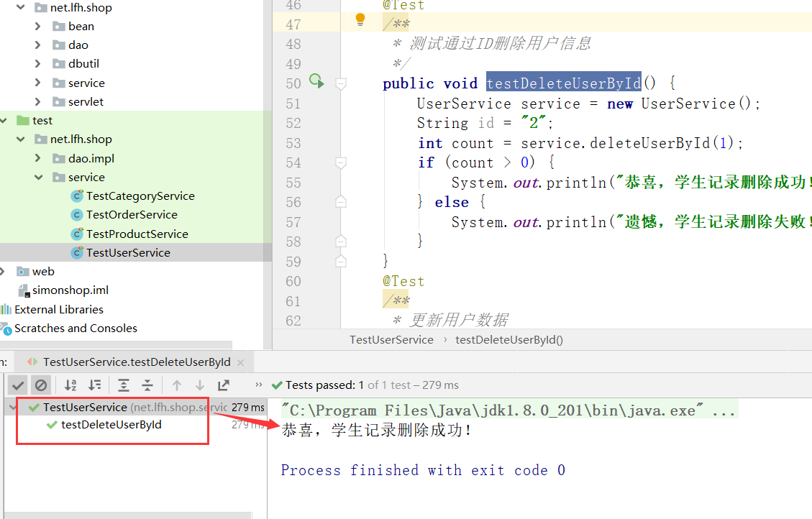Click the test tree horizontal scrollbar
The height and width of the screenshot is (519, 812).
pyautogui.click(x=127, y=515)
